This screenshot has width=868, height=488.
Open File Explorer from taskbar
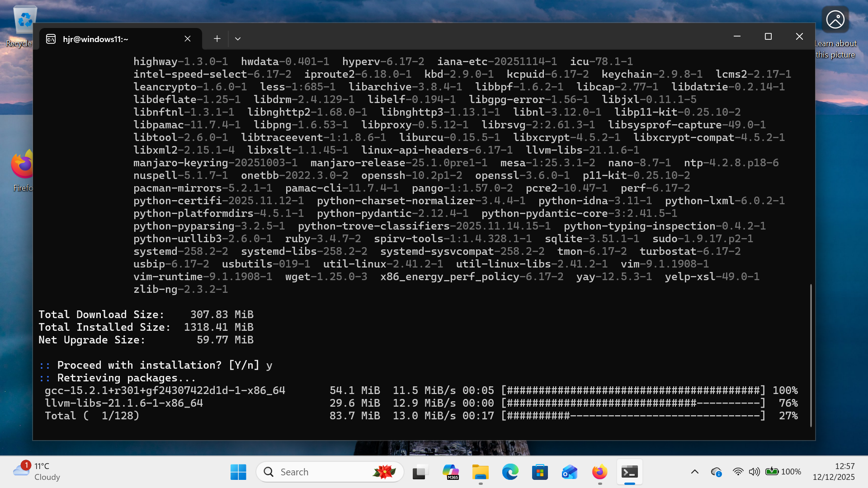[481, 472]
